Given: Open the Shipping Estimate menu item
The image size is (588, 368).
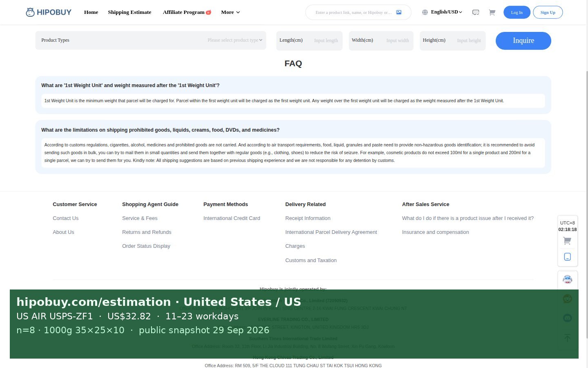Looking at the screenshot, I should (x=129, y=12).
